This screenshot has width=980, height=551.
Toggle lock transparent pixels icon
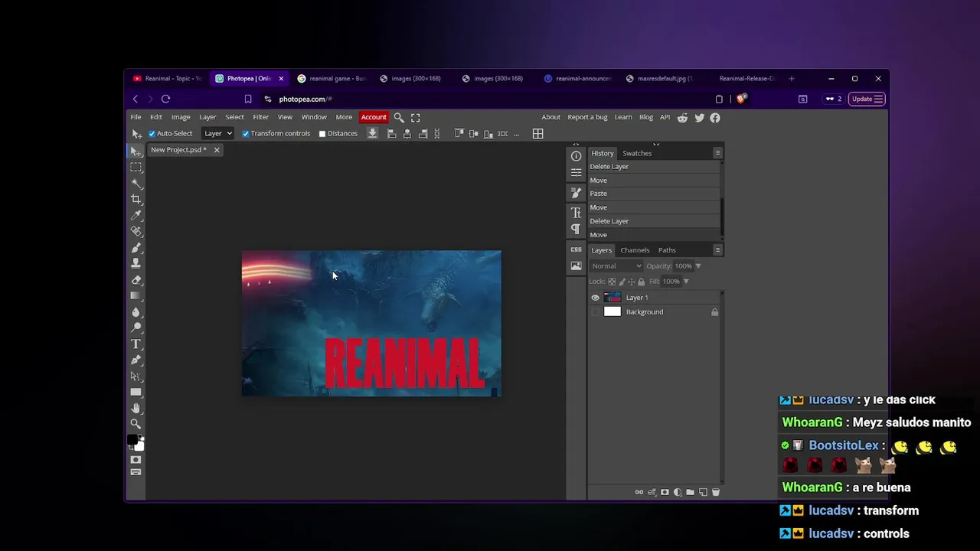point(612,281)
